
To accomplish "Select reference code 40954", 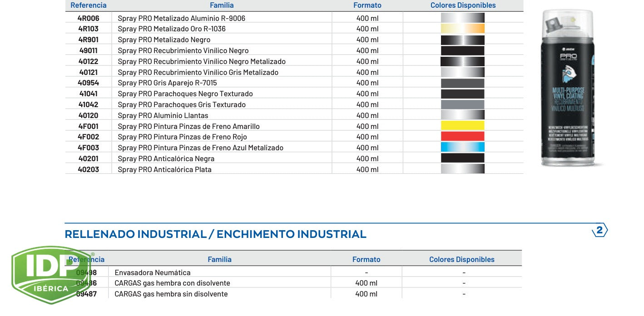I will pyautogui.click(x=89, y=83).
